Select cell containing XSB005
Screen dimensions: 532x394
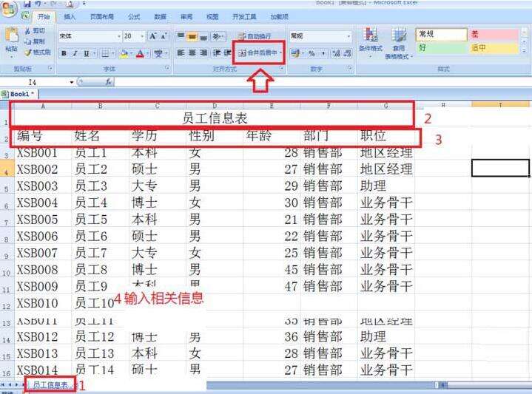43,220
